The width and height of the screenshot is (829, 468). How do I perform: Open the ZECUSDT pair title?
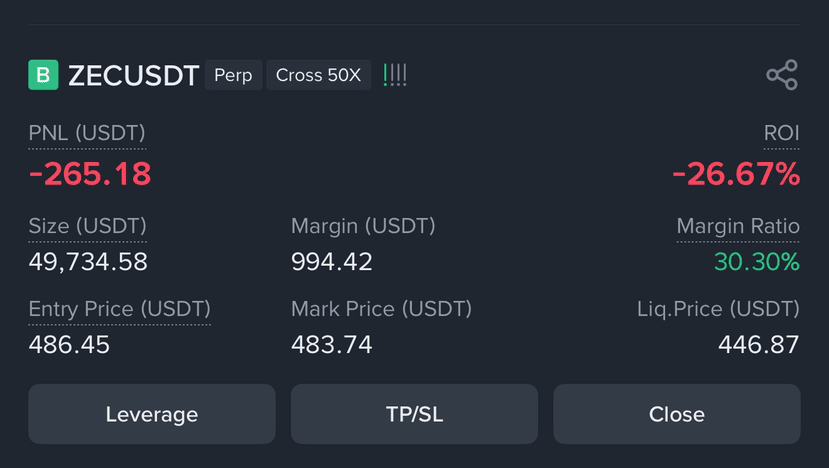tap(133, 75)
